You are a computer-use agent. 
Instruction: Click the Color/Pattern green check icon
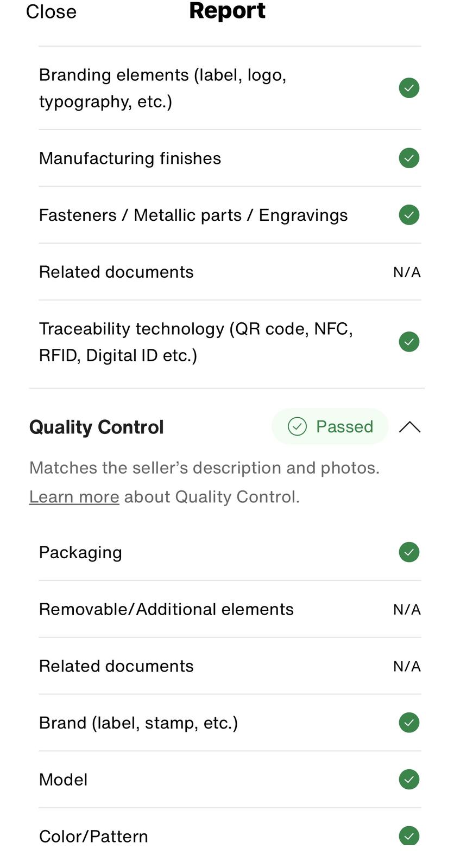409,835
